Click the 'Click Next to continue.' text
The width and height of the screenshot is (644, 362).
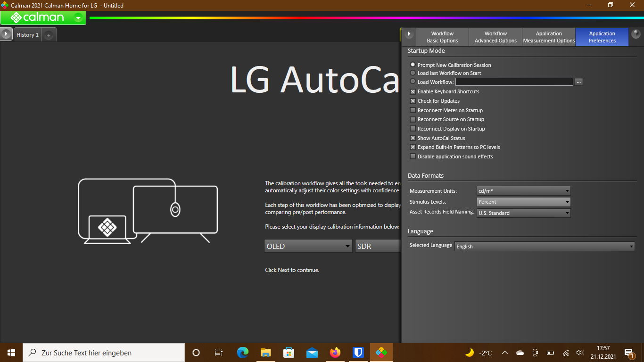(x=292, y=270)
